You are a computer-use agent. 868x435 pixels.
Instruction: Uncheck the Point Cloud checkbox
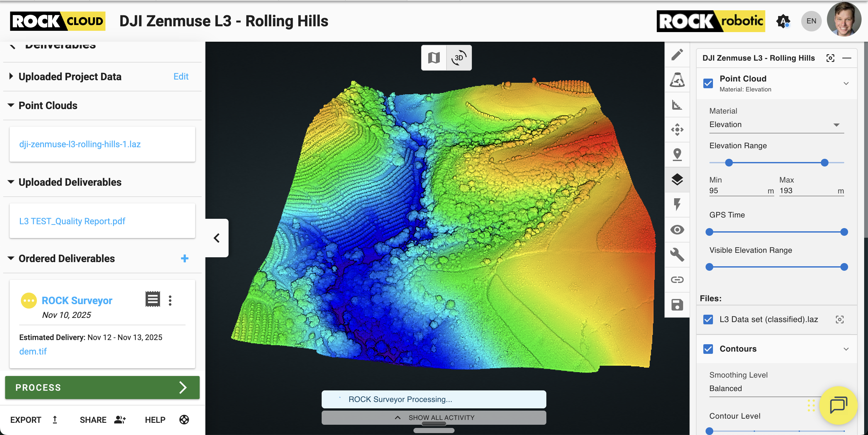[x=708, y=83]
